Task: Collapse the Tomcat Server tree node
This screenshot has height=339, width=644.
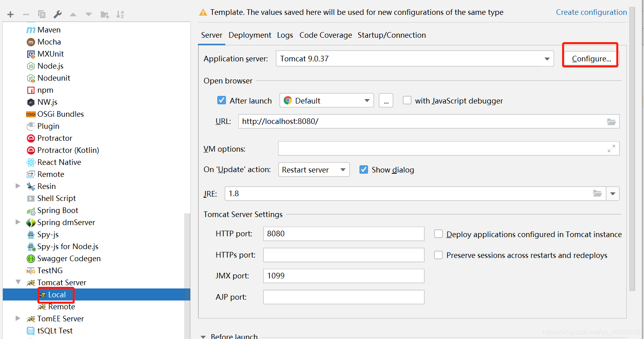Action: 18,282
